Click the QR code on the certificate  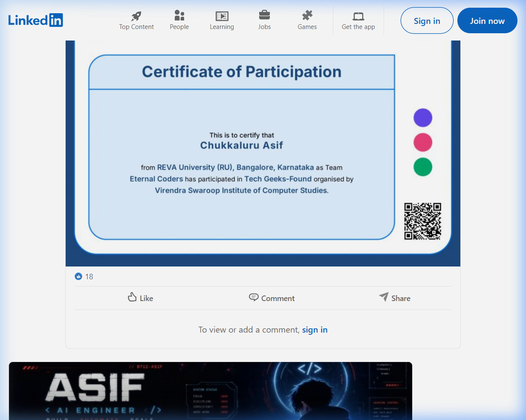pos(423,221)
